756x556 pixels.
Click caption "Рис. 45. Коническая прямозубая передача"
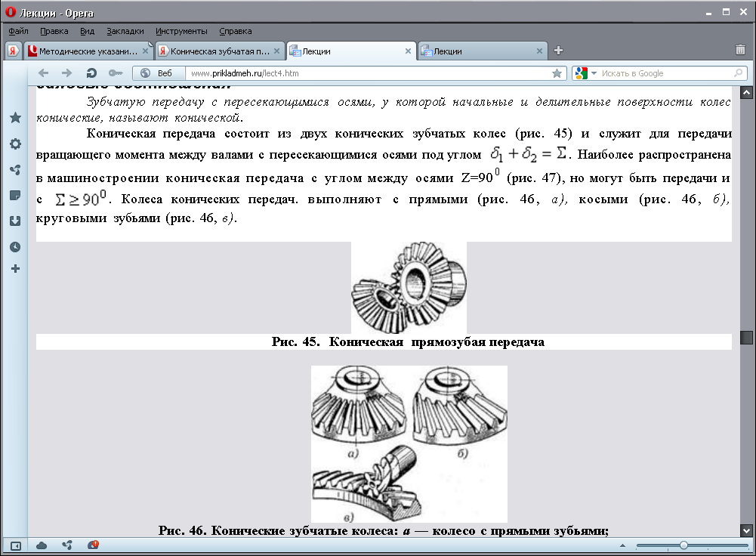coord(408,342)
